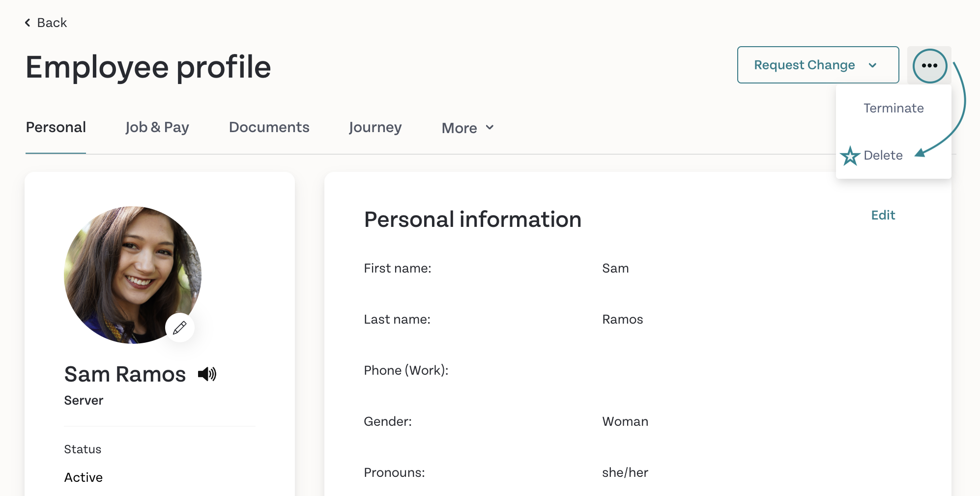
Task: Click the Server job title text
Action: [x=84, y=400]
